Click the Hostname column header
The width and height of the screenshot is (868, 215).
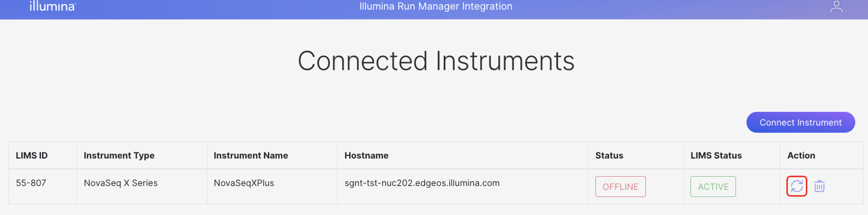coord(366,155)
